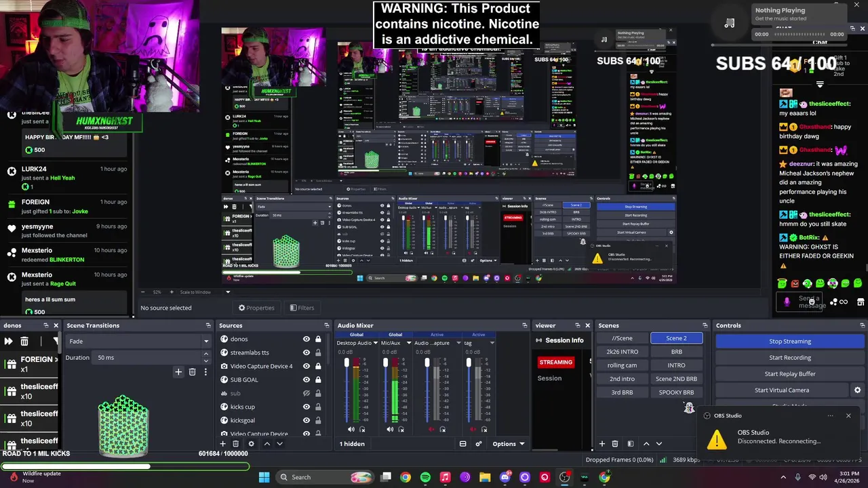
Task: Switch to SPOOKY BRB scene
Action: coord(676,392)
